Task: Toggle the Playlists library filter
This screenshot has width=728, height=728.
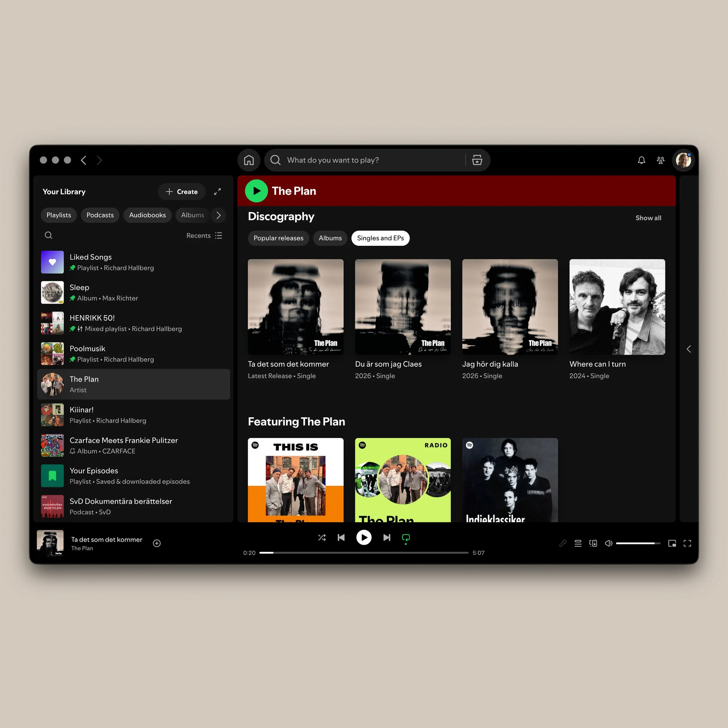Action: tap(59, 215)
